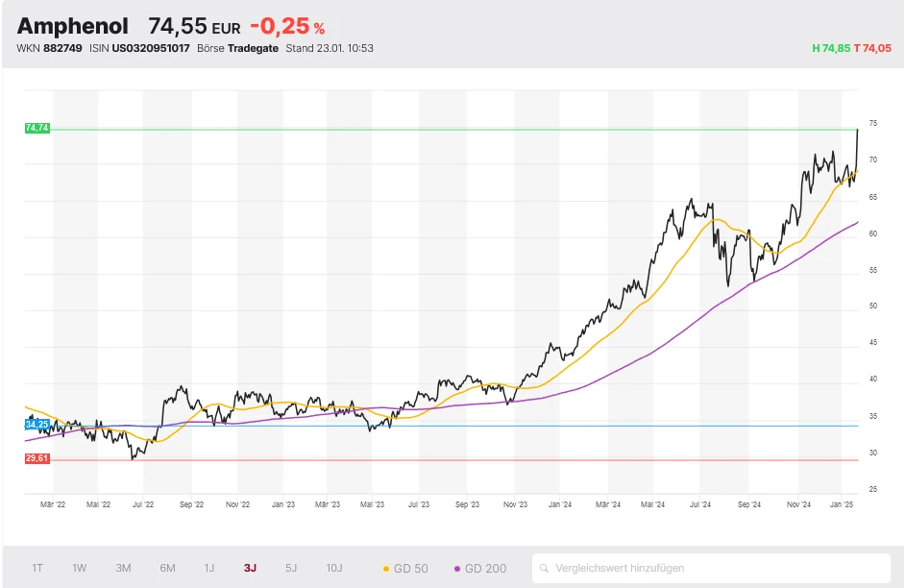Viewport: 905px width, 588px height.
Task: Toggle the GD 50 moving average label
Action: pos(411,569)
